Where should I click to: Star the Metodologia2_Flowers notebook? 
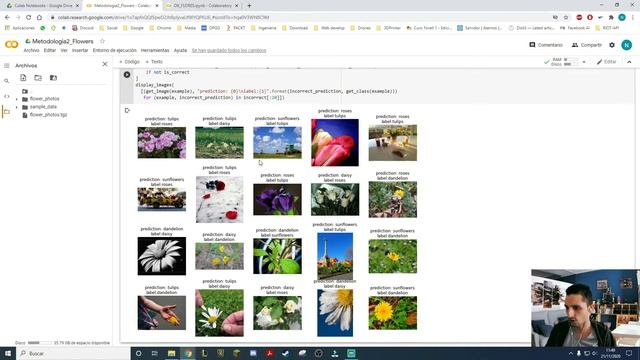pyautogui.click(x=102, y=41)
